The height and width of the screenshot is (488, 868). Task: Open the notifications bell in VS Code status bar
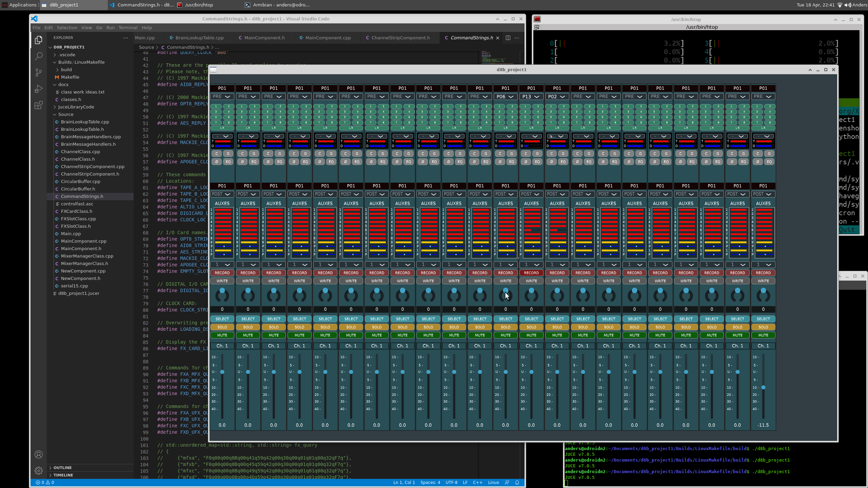pos(517,482)
